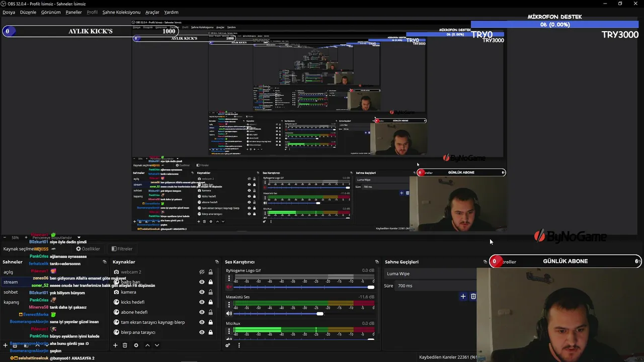Undock the Sahne Geçişleri panel with its float icon
Viewport: 644px width, 362px height.
click(485, 262)
